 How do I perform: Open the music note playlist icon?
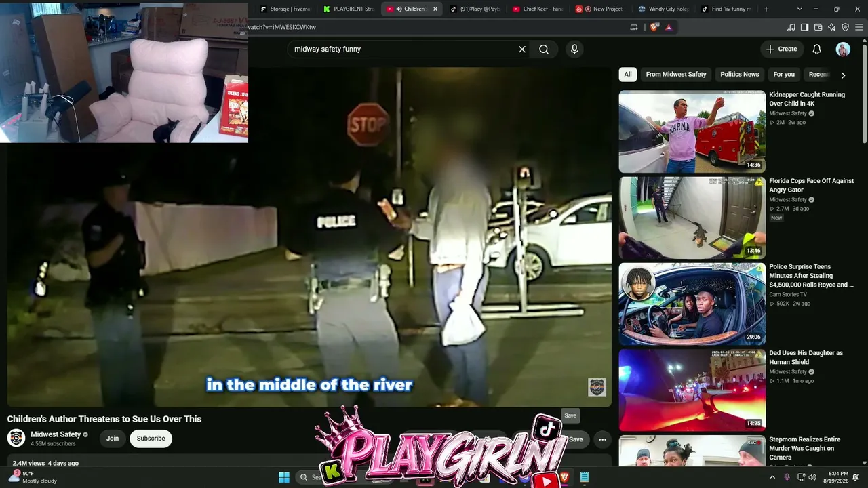pos(791,27)
